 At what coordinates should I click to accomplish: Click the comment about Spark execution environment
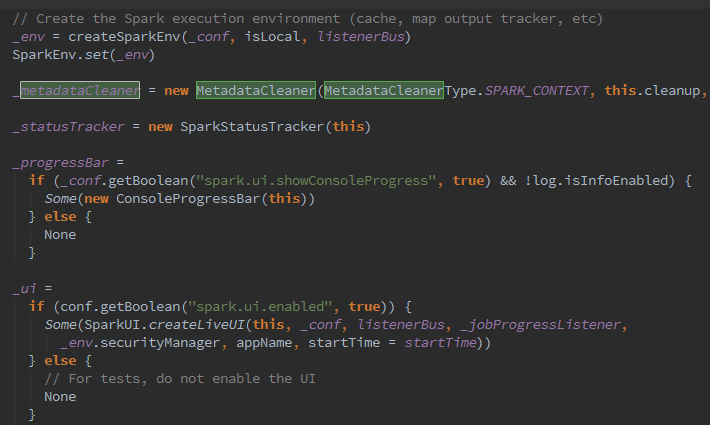pos(308,19)
